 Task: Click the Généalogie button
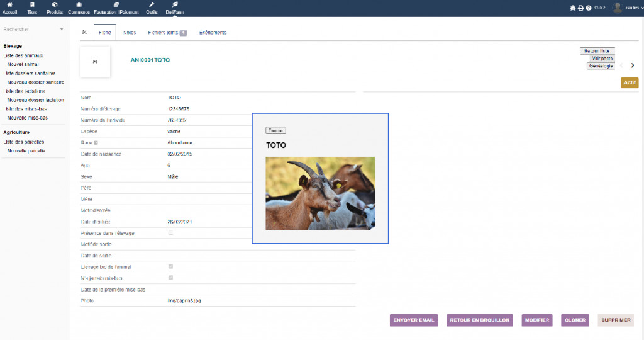pos(601,65)
